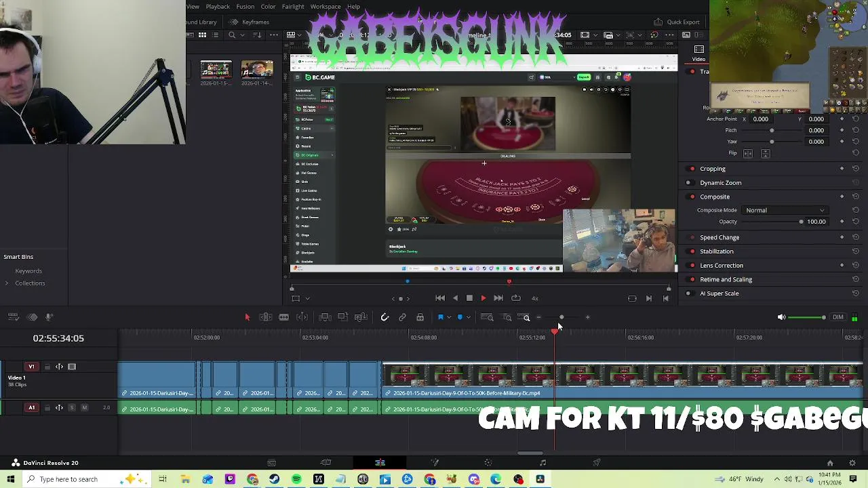The image size is (868, 488).
Task: Mute timeline audio with the speaker icon
Action: point(781,317)
